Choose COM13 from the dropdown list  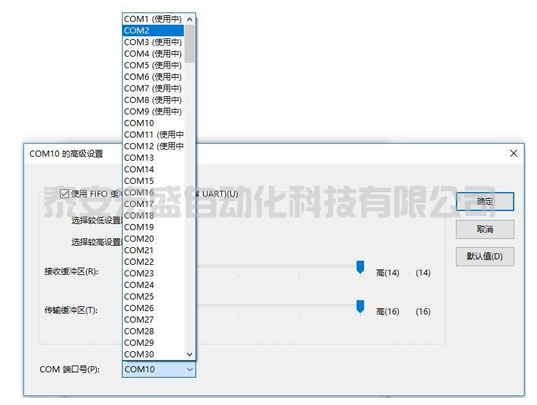[153, 158]
